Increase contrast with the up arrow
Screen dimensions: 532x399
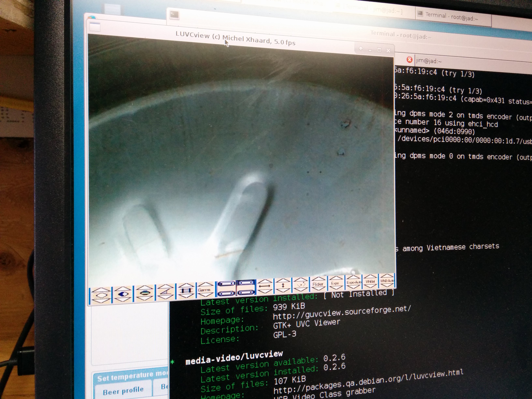coord(123,289)
